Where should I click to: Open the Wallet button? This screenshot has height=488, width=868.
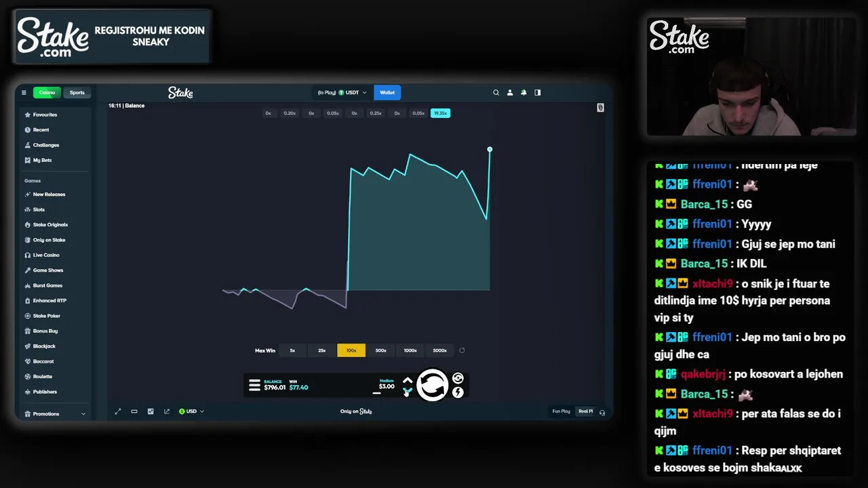(x=387, y=93)
